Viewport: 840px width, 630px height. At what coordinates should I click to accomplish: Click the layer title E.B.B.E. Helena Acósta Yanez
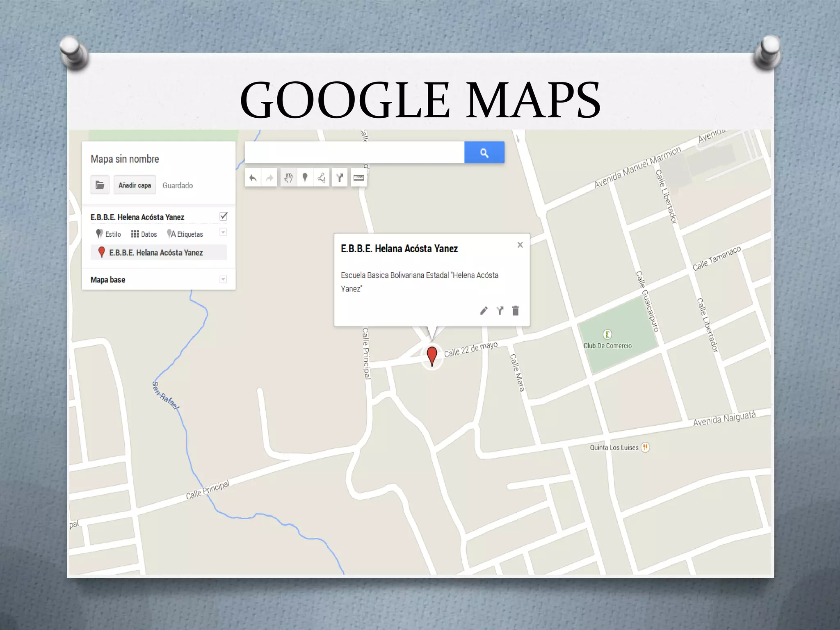tap(137, 217)
